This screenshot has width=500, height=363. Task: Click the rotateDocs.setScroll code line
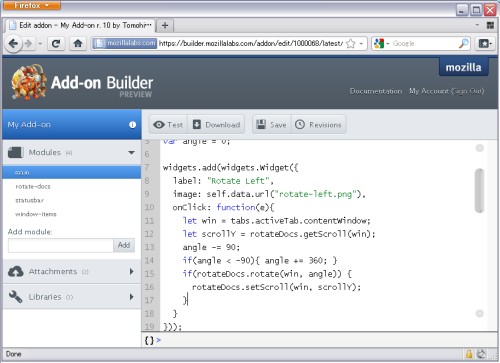click(276, 287)
